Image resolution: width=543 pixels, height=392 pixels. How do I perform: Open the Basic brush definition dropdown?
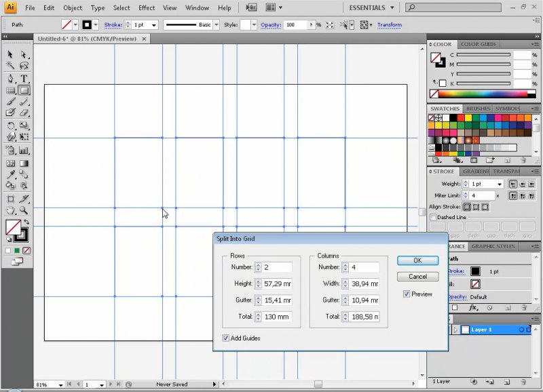(x=216, y=25)
